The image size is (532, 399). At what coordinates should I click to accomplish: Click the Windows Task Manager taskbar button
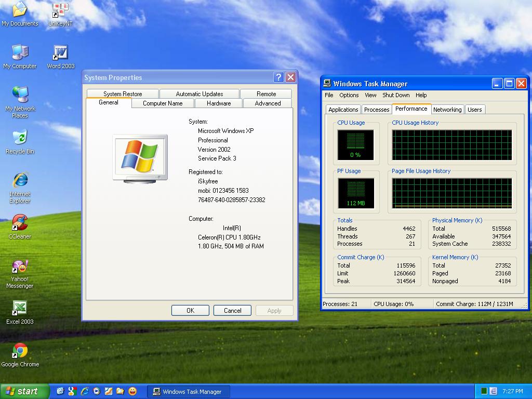pos(189,392)
